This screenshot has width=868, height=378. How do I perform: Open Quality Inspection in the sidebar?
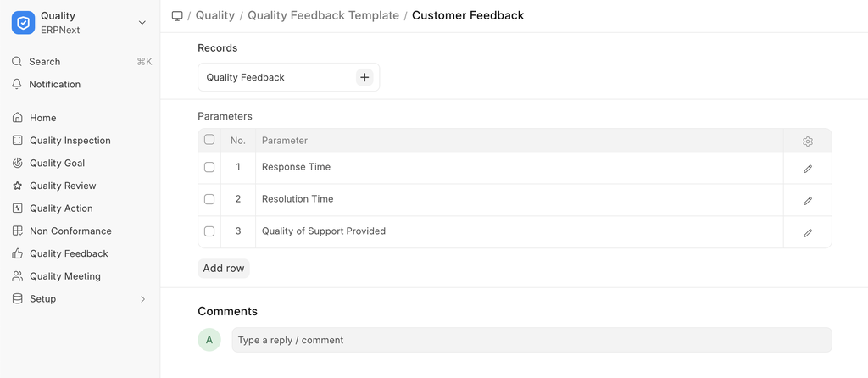coord(70,141)
